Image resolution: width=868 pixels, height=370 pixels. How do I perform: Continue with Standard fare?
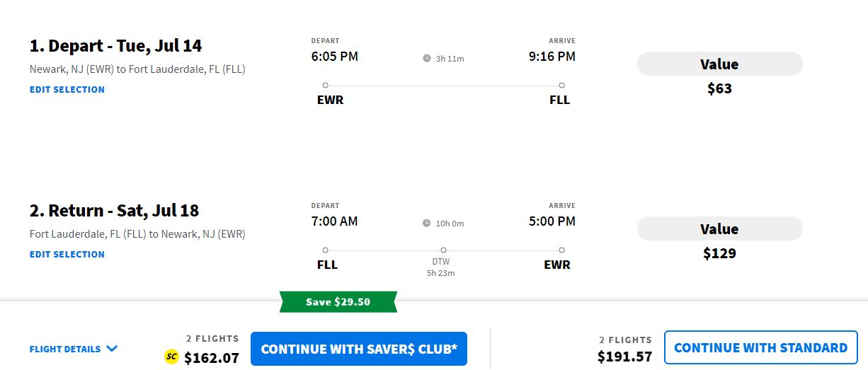pos(760,348)
